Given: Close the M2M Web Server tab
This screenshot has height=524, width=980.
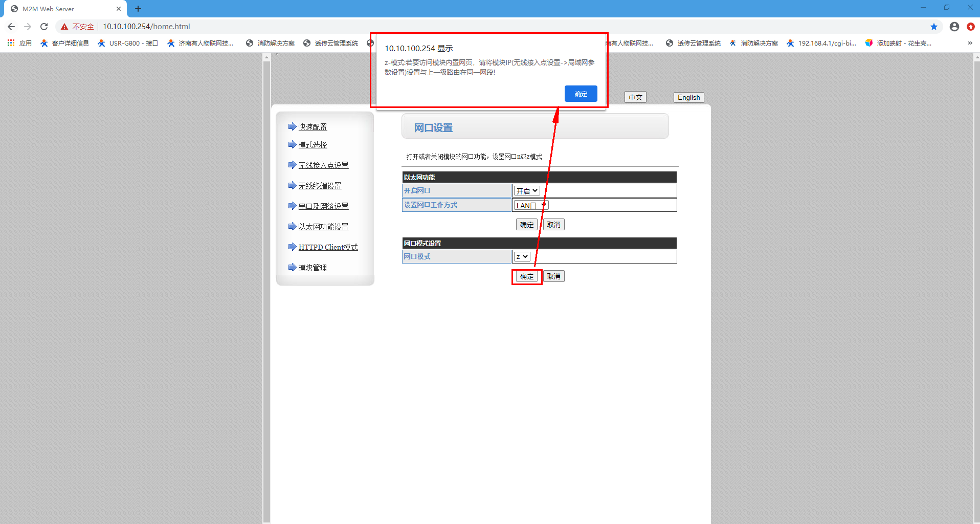Looking at the screenshot, I should coord(119,9).
